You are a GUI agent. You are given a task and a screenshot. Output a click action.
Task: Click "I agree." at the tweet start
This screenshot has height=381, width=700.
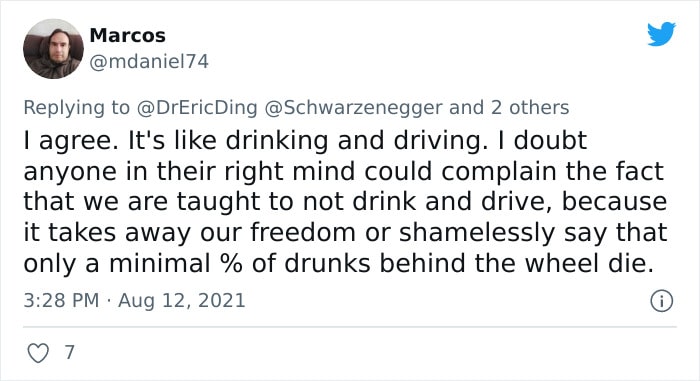71,141
